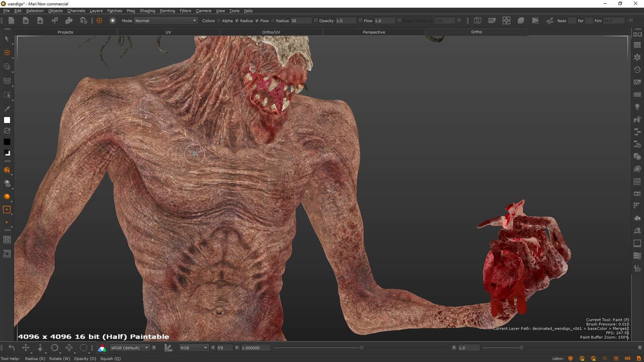Open the RGB channel display dropdown
Viewport: 644px width, 362px height.
(194, 348)
